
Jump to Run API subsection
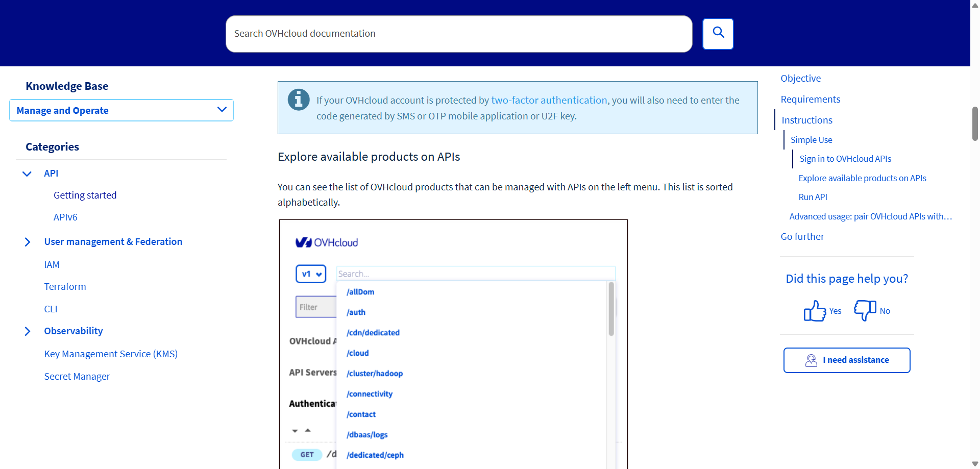[x=813, y=197]
